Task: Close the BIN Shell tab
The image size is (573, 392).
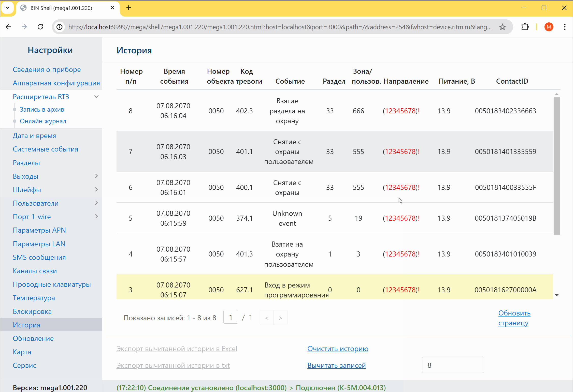Action: (112, 8)
